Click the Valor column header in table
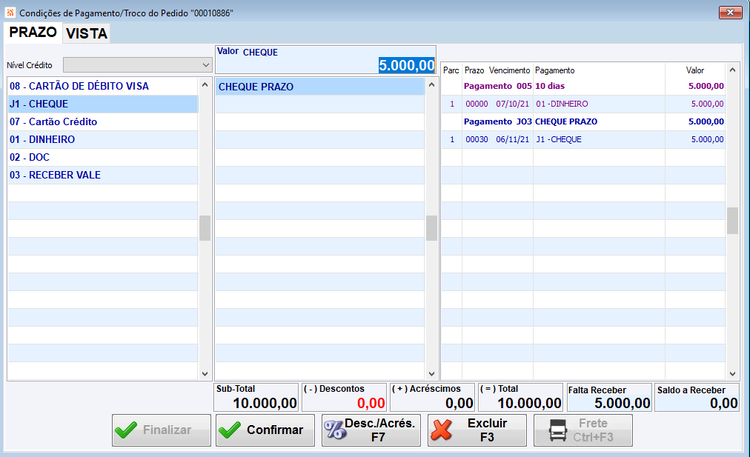The width and height of the screenshot is (750, 457). coord(695,70)
